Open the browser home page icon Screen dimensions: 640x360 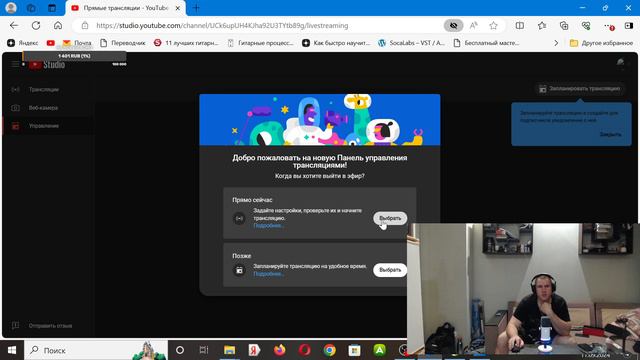click(58, 25)
